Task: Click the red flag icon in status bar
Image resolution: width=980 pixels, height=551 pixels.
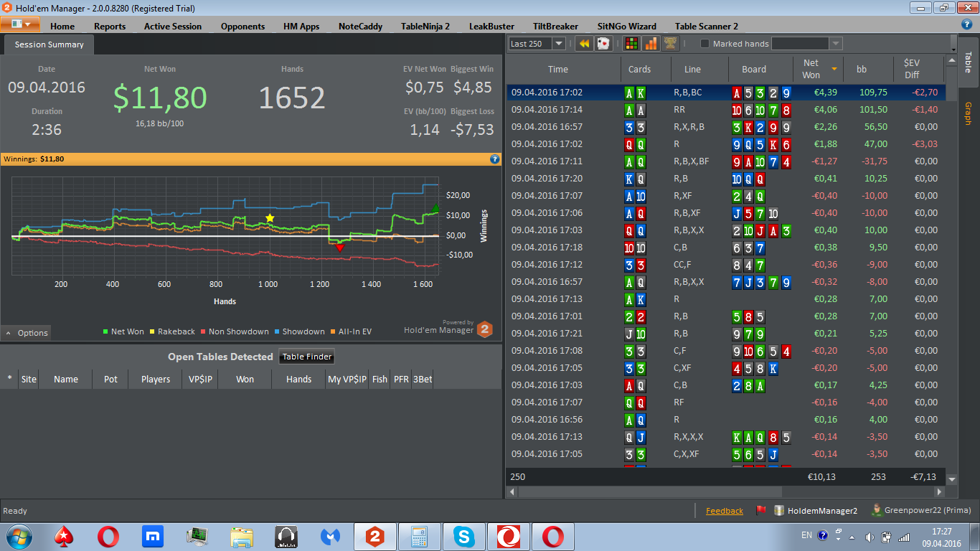Action: [760, 511]
